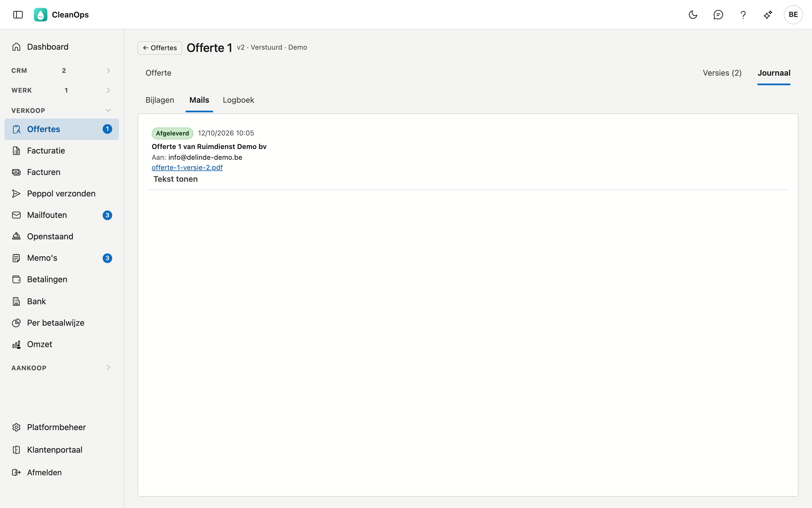This screenshot has height=508, width=812.
Task: Open Peppol verzonden send icon
Action: (x=16, y=194)
